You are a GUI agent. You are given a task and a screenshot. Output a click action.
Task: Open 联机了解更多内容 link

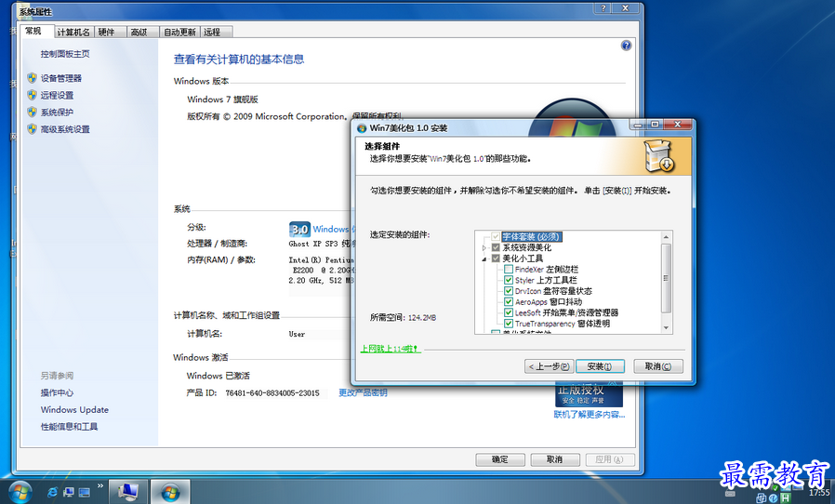590,415
